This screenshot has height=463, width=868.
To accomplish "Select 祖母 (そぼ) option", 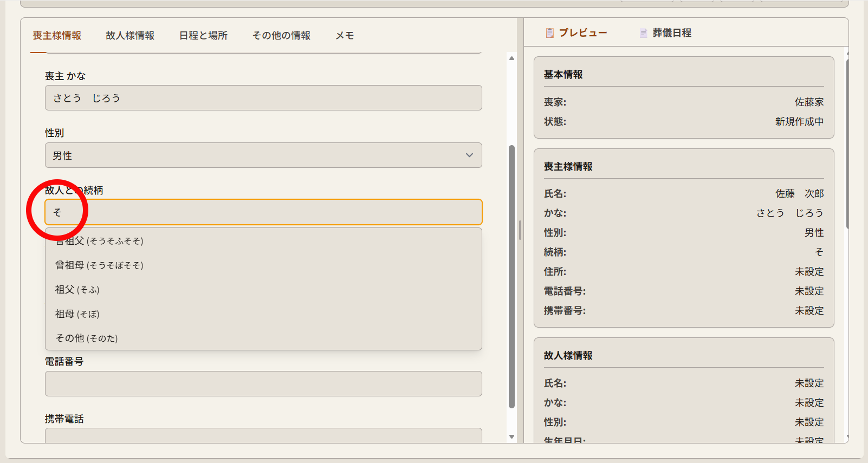I will coord(77,314).
